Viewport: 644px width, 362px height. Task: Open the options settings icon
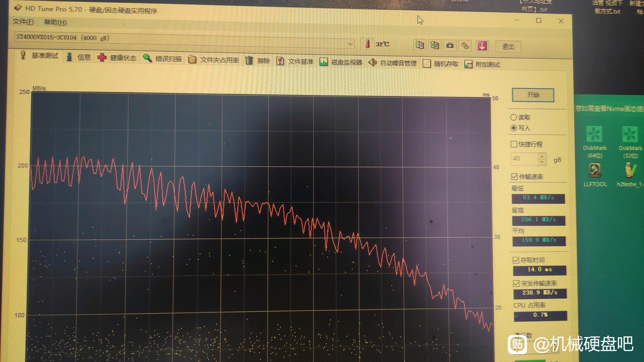coord(465,46)
